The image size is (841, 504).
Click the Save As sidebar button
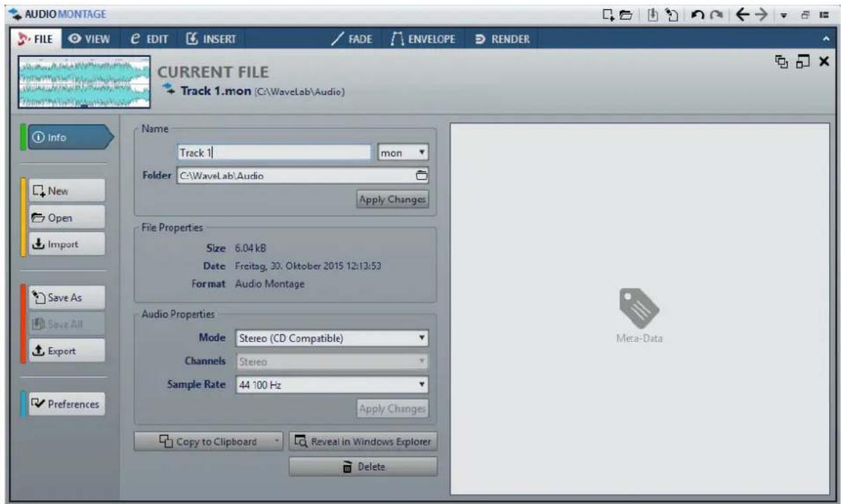(x=66, y=298)
